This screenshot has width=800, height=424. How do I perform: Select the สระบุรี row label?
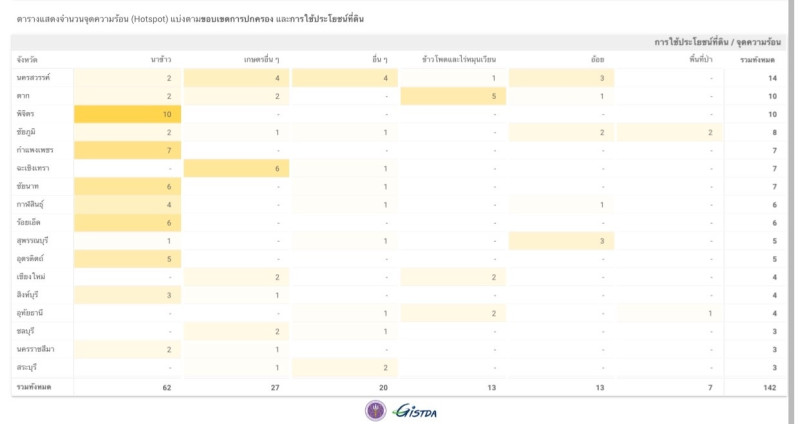[x=28, y=367]
